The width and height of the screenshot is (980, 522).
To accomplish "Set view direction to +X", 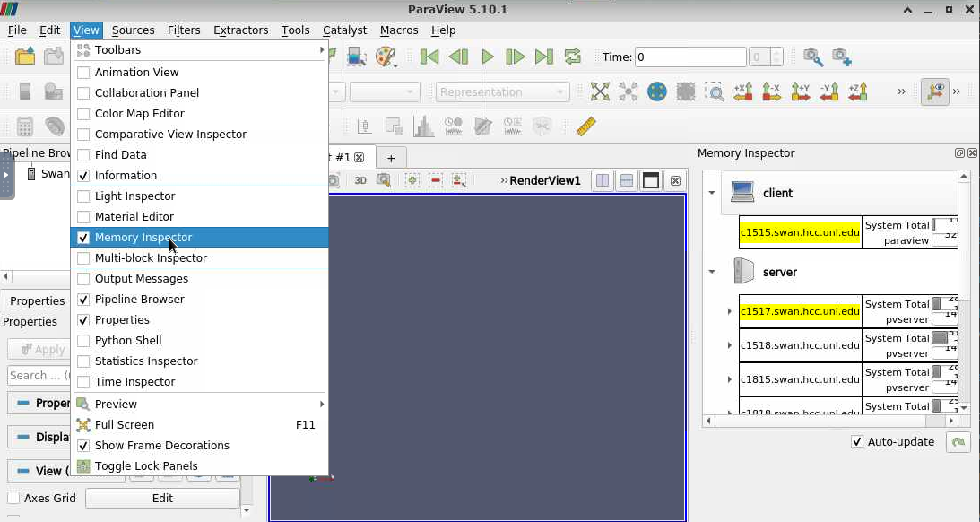I will [x=742, y=91].
